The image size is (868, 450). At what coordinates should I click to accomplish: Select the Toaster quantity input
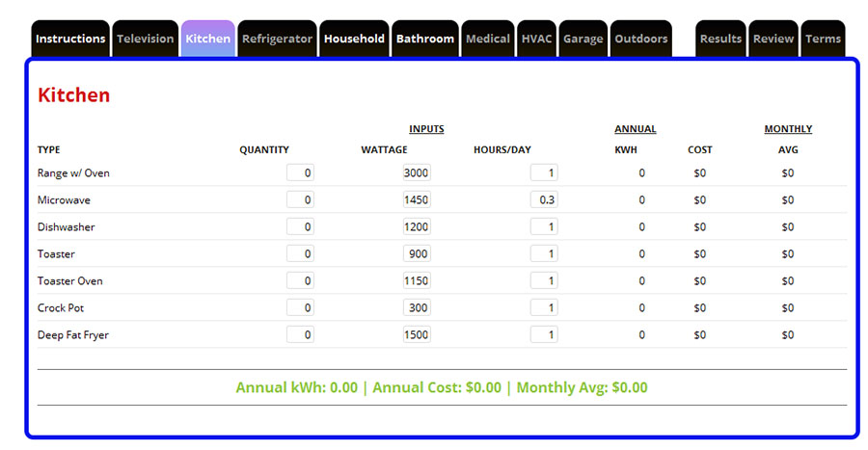pyautogui.click(x=300, y=254)
